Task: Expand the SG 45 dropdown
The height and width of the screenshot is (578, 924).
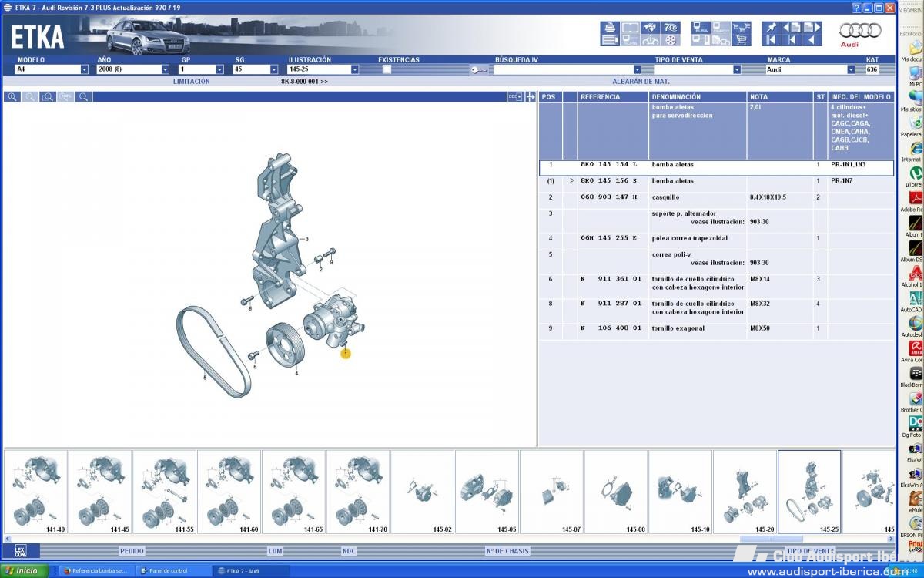Action: pos(274,69)
